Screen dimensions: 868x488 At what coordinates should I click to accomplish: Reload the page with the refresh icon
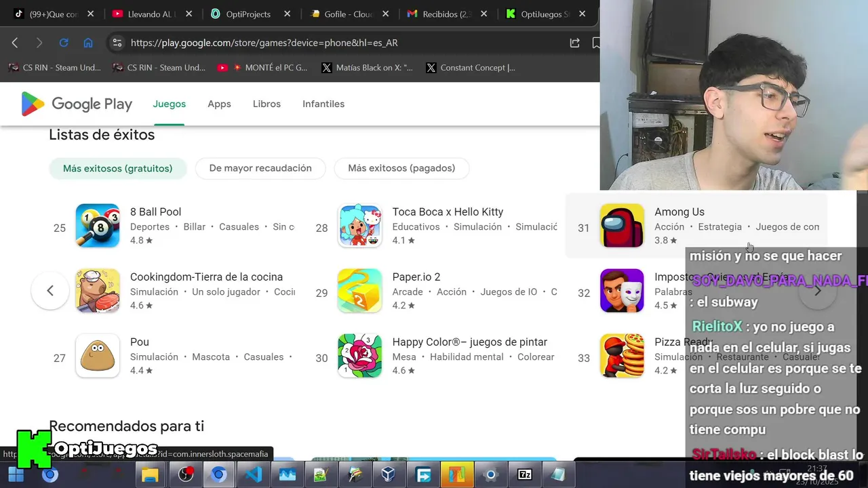click(64, 43)
